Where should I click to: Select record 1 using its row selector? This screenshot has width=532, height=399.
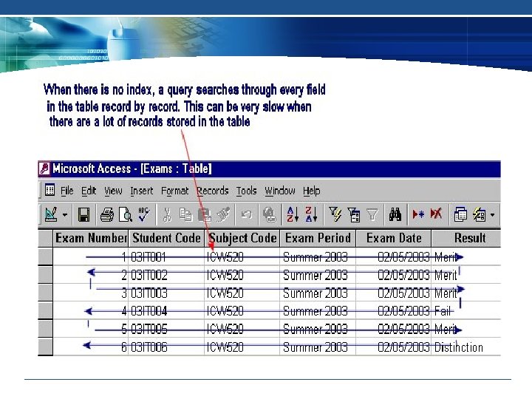tap(45, 256)
